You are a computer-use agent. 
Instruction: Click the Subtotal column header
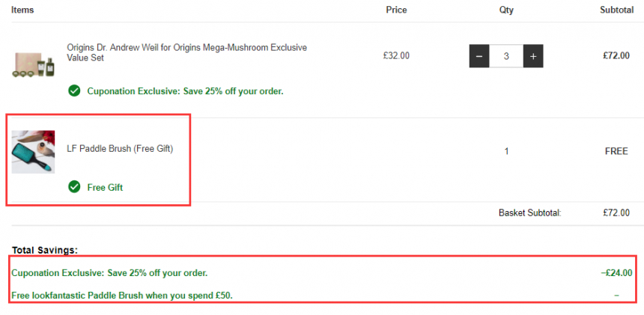tap(616, 10)
